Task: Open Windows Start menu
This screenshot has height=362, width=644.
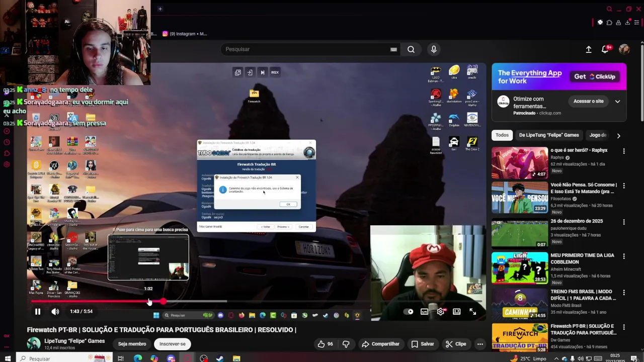Action: click(8, 358)
